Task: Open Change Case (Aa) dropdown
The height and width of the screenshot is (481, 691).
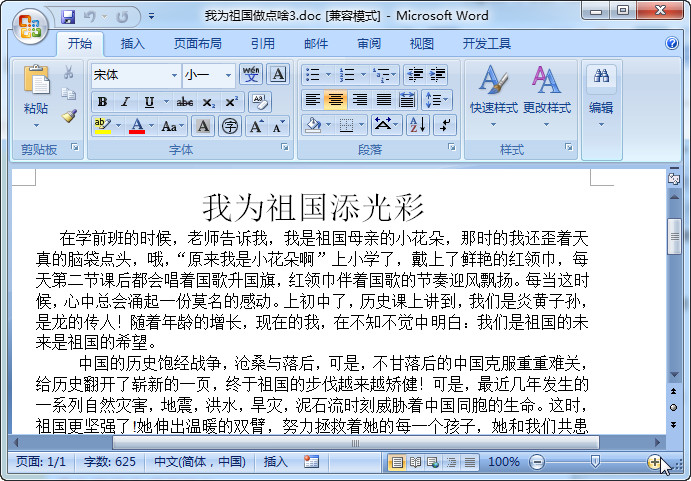Action: (173, 127)
